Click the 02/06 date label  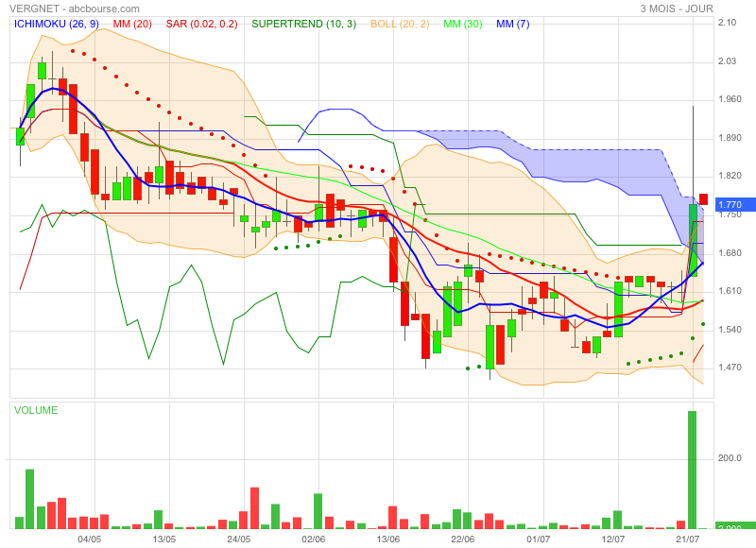[314, 539]
